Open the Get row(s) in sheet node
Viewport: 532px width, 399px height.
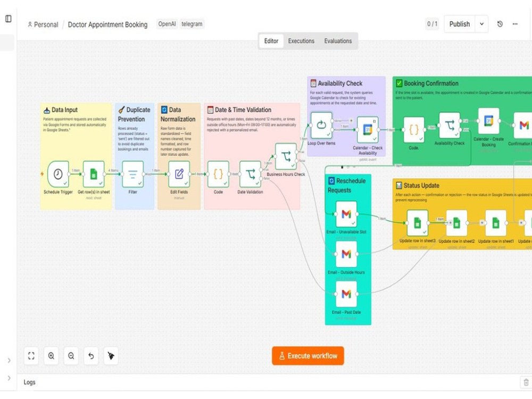click(94, 174)
